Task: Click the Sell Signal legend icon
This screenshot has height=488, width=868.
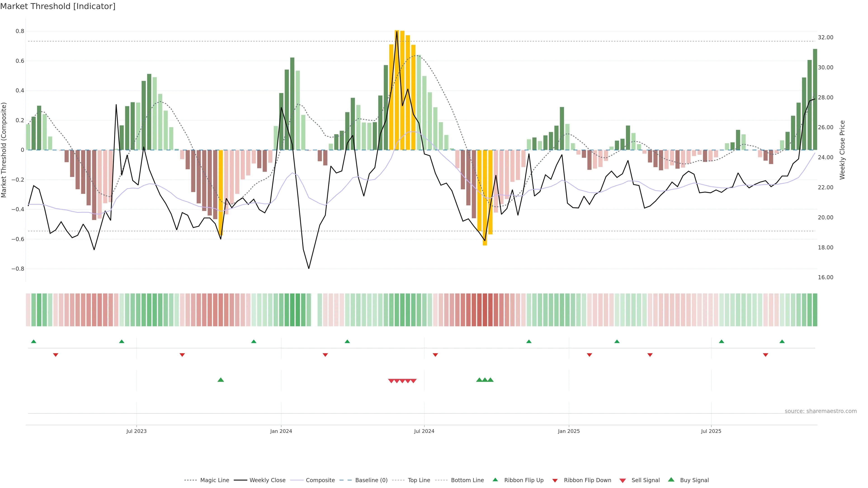Action: pos(623,481)
